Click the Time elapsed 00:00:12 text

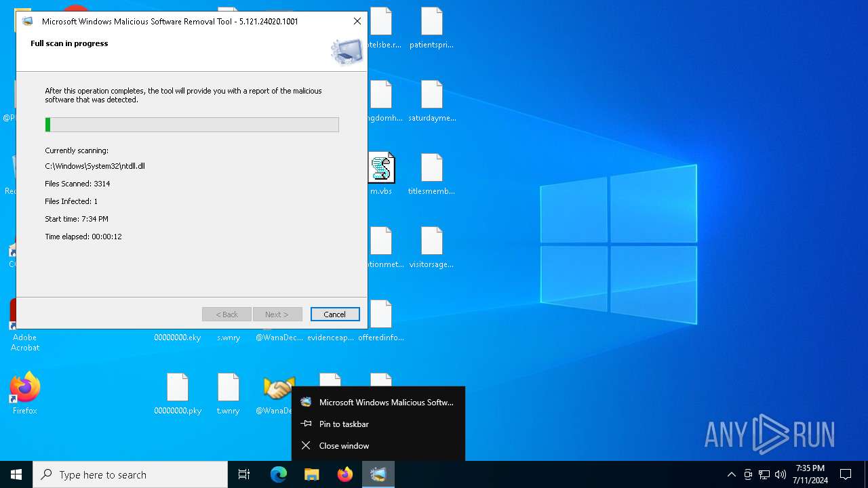coord(83,237)
